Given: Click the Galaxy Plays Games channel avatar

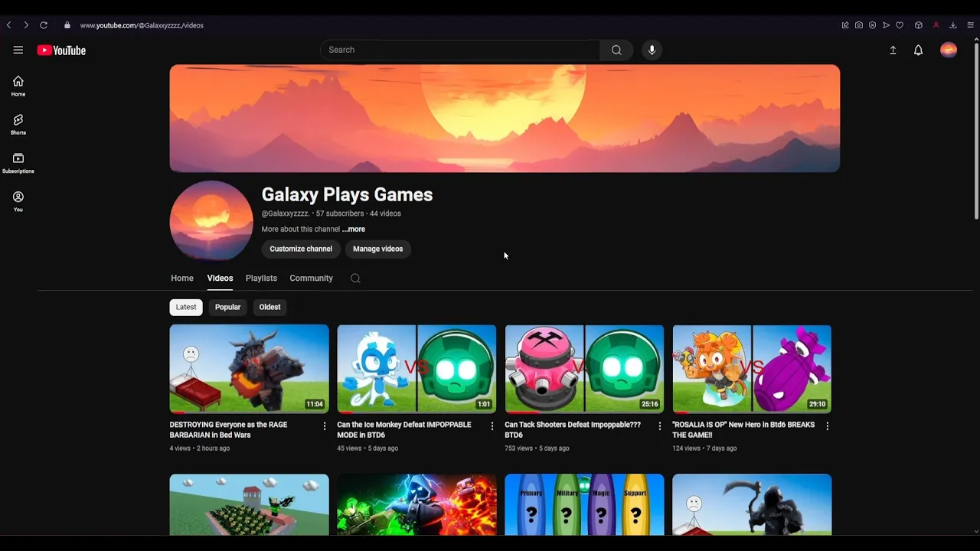Looking at the screenshot, I should pyautogui.click(x=211, y=222).
